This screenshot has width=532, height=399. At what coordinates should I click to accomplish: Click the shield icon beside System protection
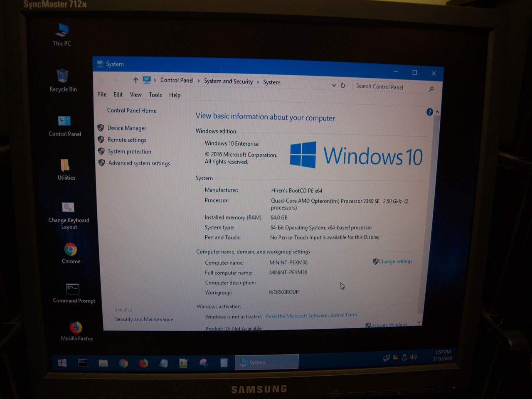[101, 151]
